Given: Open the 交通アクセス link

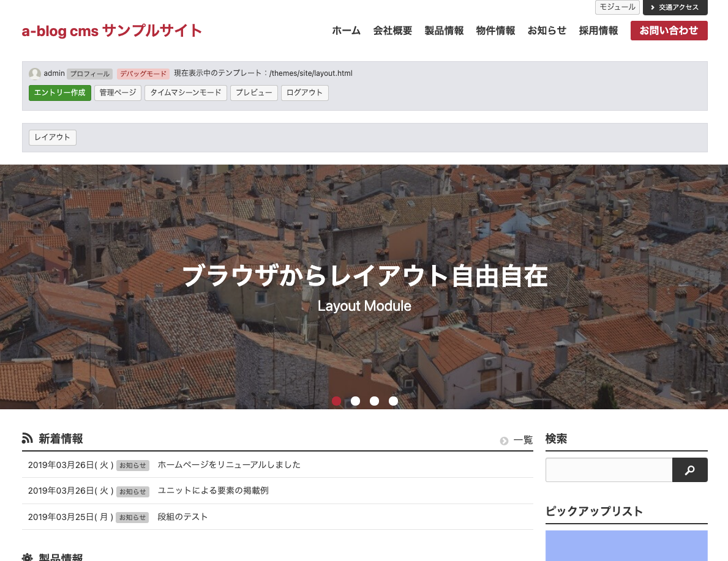Looking at the screenshot, I should (675, 7).
